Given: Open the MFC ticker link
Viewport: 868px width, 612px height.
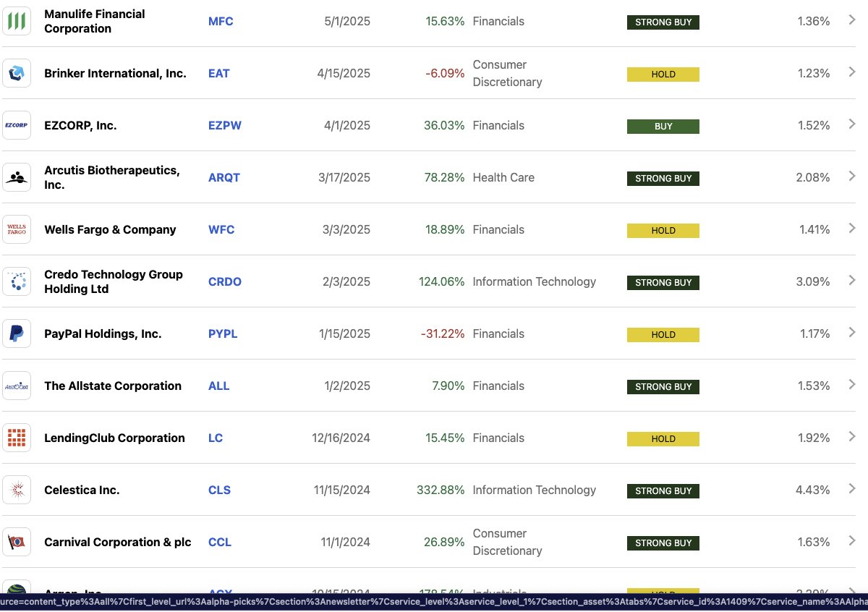Looking at the screenshot, I should pyautogui.click(x=221, y=22).
